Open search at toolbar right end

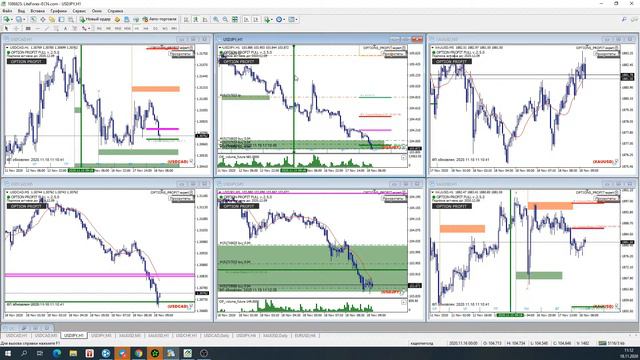pos(624,19)
